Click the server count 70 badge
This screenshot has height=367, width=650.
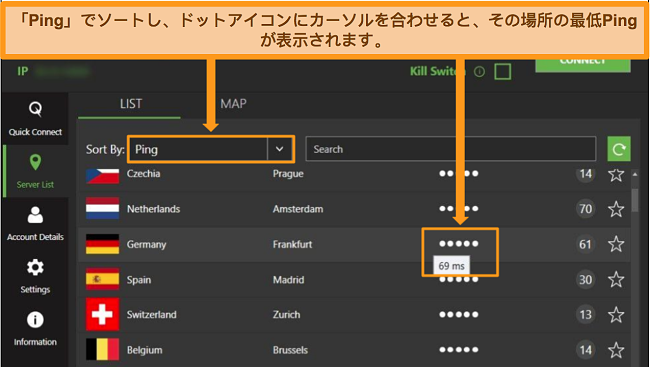(585, 209)
